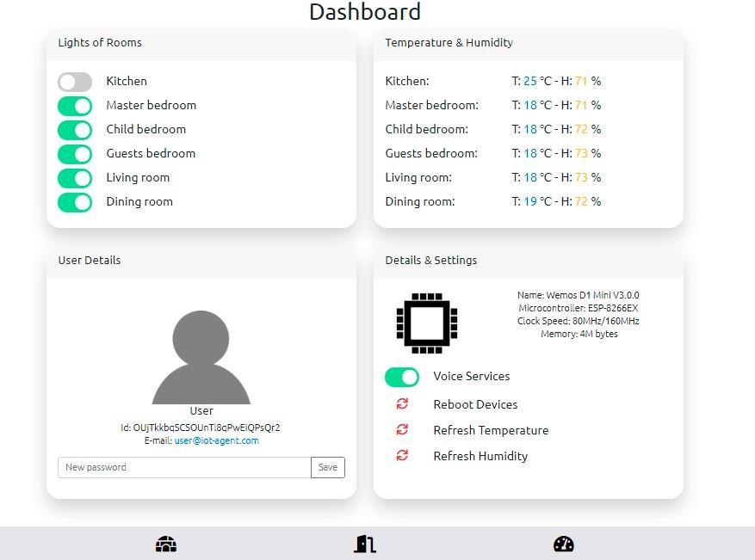Click the Details & Settings card header
The height and width of the screenshot is (560, 755).
[x=529, y=261]
